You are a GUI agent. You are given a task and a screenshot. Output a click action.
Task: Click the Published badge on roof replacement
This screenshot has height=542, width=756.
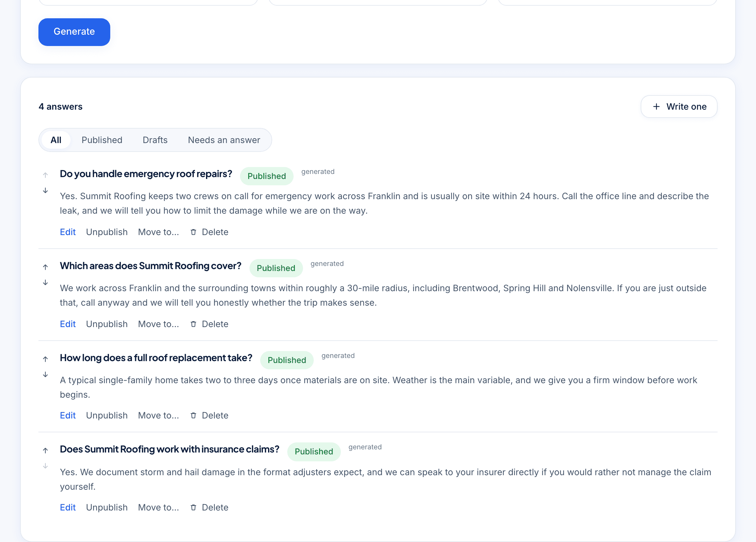287,360
